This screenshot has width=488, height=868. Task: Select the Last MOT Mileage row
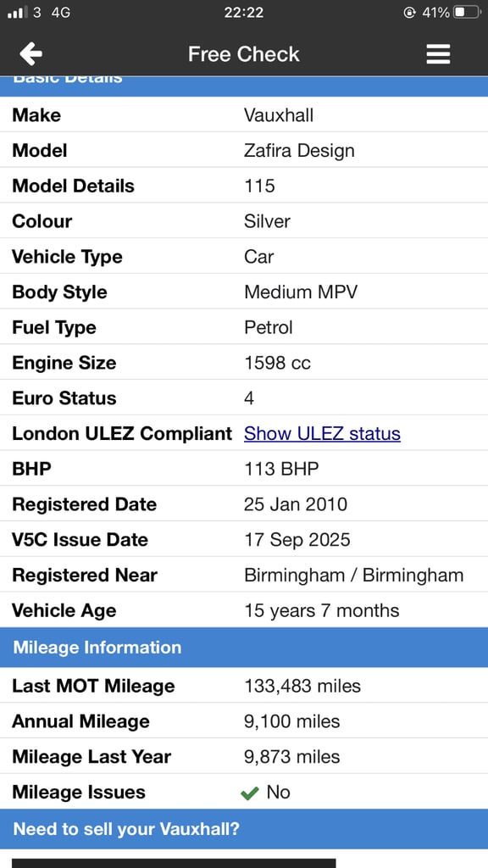pyautogui.click(x=244, y=686)
